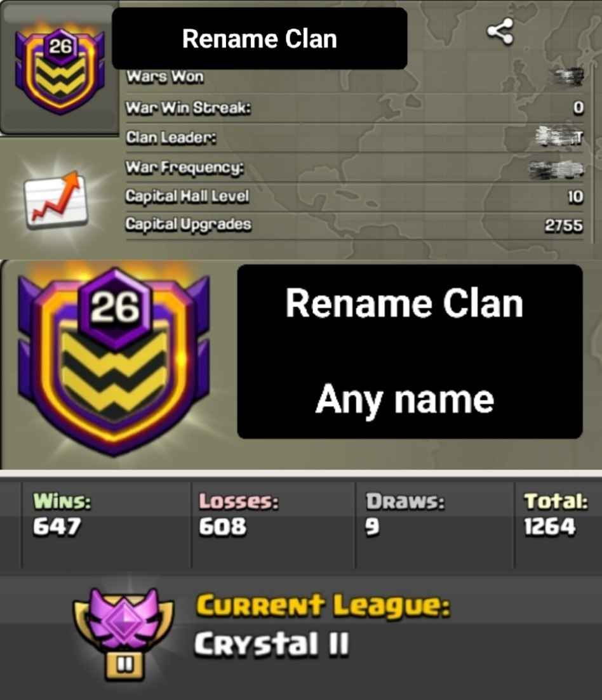Viewport: 602px width, 700px height.
Task: Open the clan stats chart icon
Action: pyautogui.click(x=56, y=199)
